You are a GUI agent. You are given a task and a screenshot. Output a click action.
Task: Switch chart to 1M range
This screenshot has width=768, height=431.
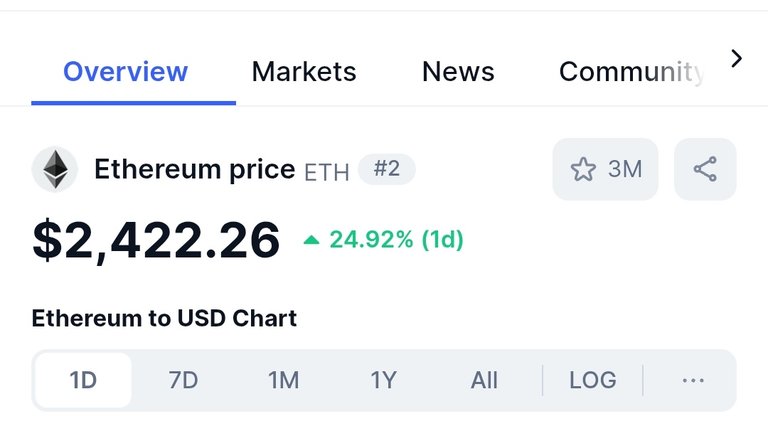(x=283, y=380)
